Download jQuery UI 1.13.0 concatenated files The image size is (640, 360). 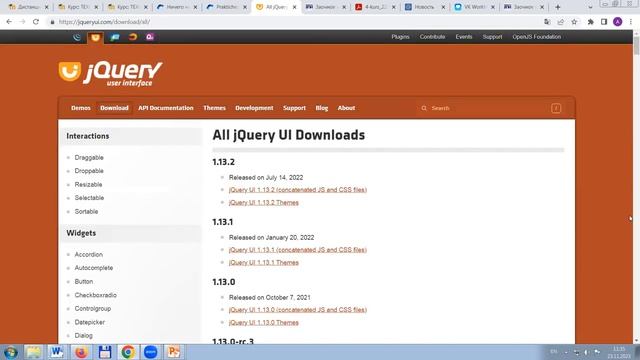[x=298, y=310]
